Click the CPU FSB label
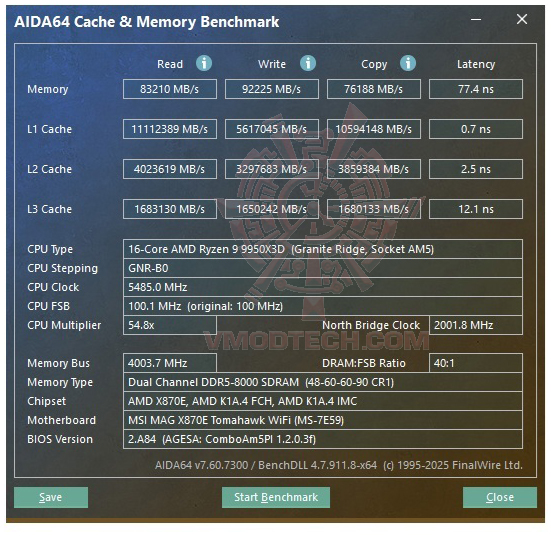Image resolution: width=551 pixels, height=537 pixels. pos(48,306)
